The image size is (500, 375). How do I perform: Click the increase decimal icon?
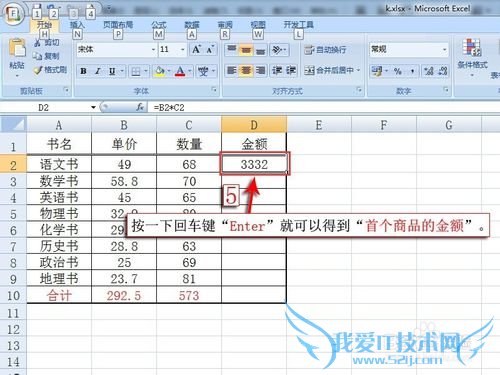[x=428, y=71]
